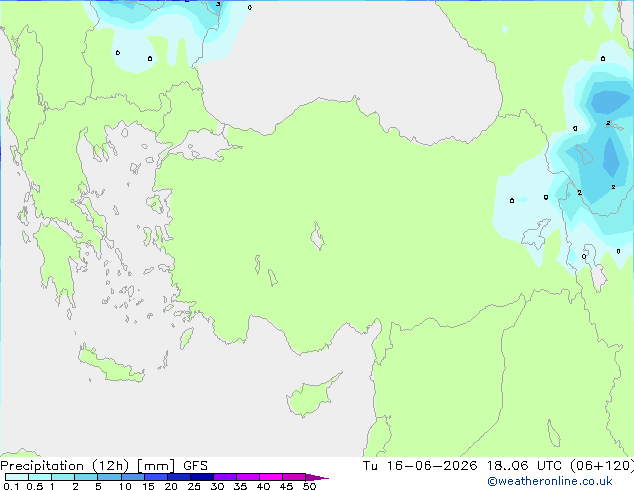Click the 25–30 mm dark blue legend box

[x=201, y=477]
